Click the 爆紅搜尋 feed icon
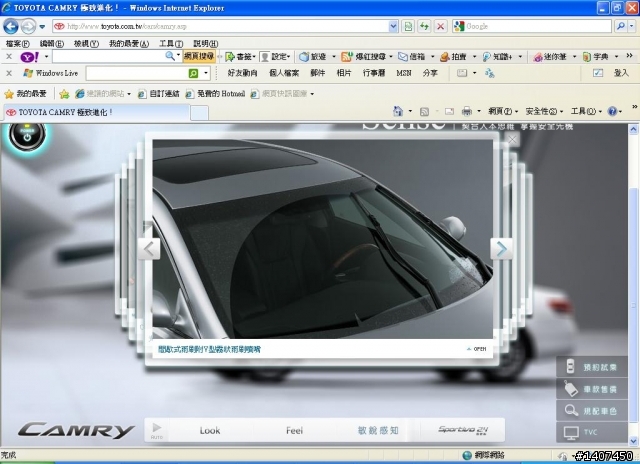Screen dimensions: 640x464 [x=347, y=57]
